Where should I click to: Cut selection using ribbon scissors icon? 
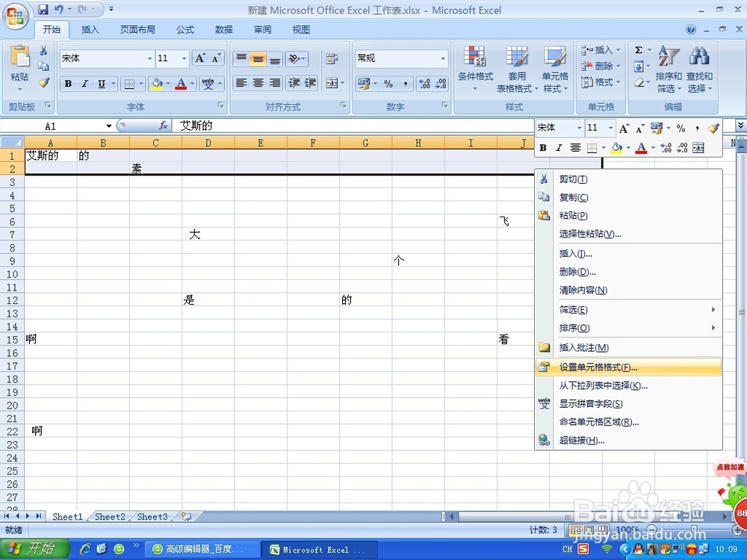click(43, 51)
